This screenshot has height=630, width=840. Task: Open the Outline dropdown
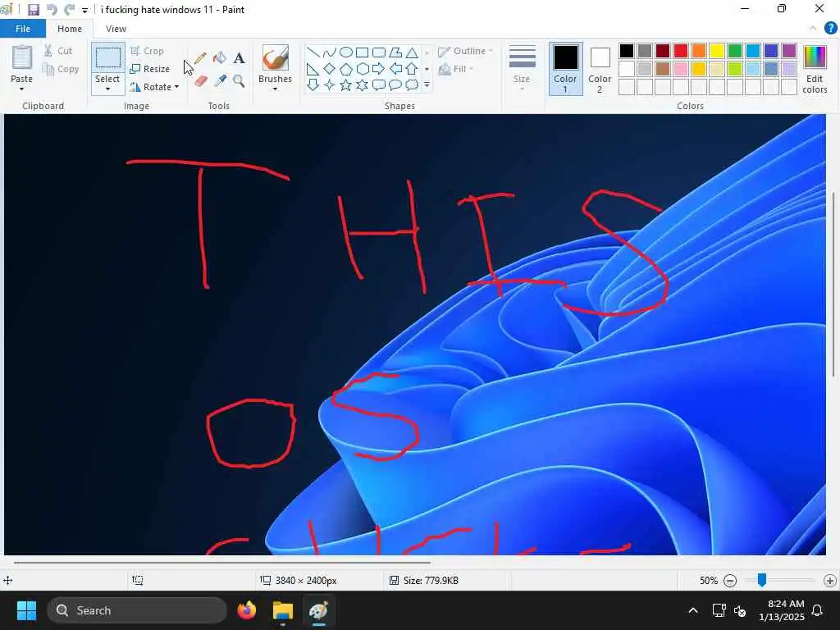pos(466,51)
